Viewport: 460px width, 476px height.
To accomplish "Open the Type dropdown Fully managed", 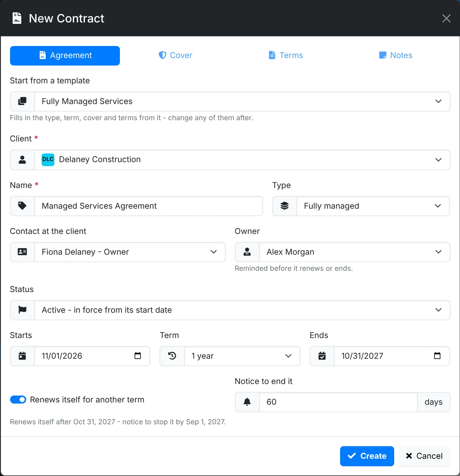I will [373, 206].
